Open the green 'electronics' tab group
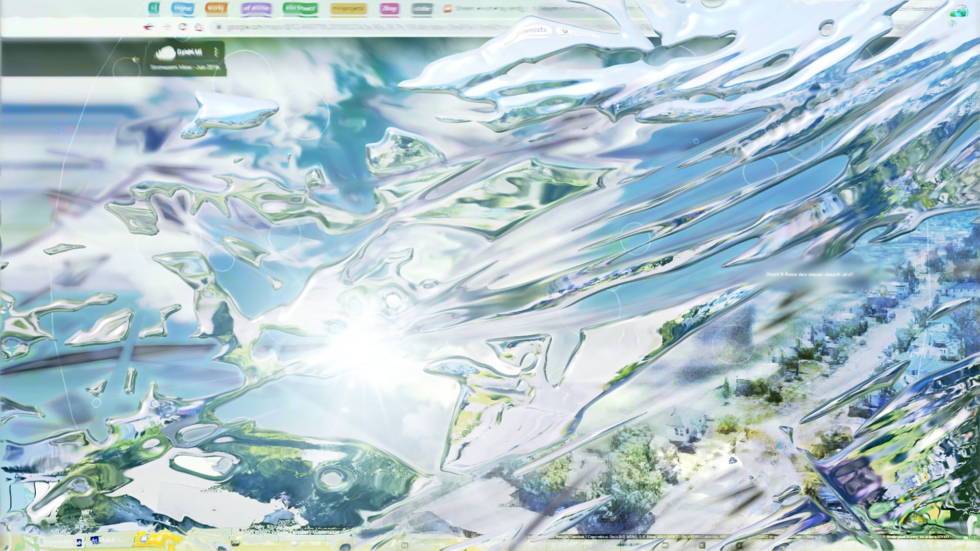This screenshot has width=980, height=551. tap(300, 8)
